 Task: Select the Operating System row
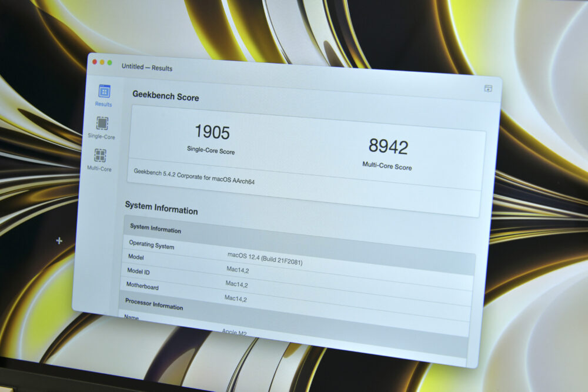pos(151,245)
